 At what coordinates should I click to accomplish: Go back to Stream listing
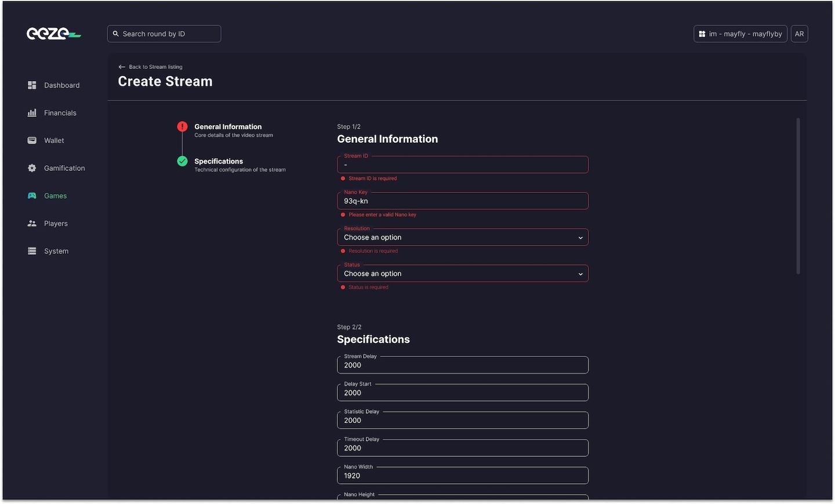(x=150, y=67)
